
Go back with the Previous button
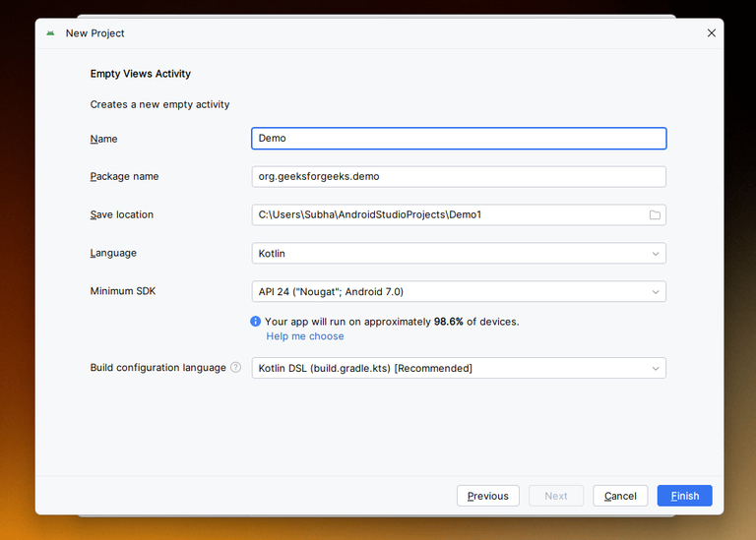click(x=488, y=496)
